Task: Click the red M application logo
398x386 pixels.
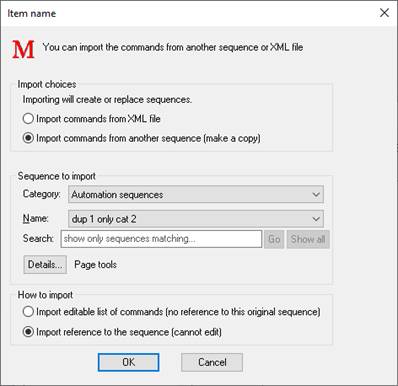Action: pos(23,49)
